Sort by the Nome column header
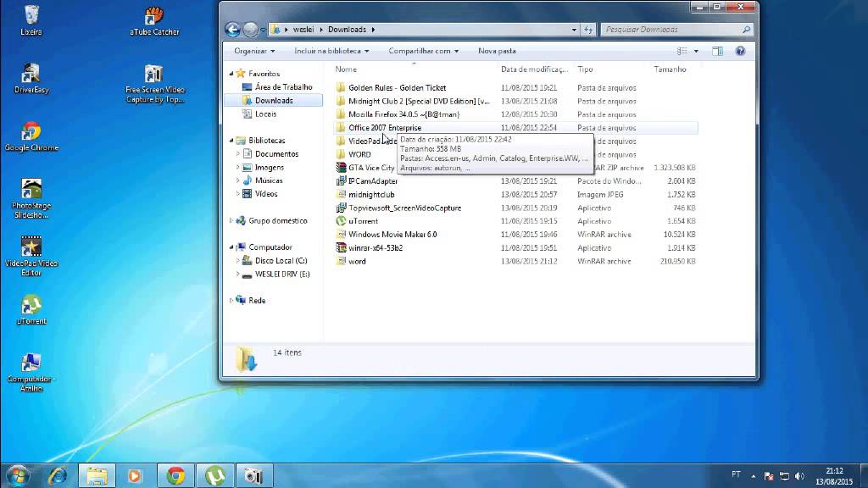The image size is (868, 488). [414, 69]
